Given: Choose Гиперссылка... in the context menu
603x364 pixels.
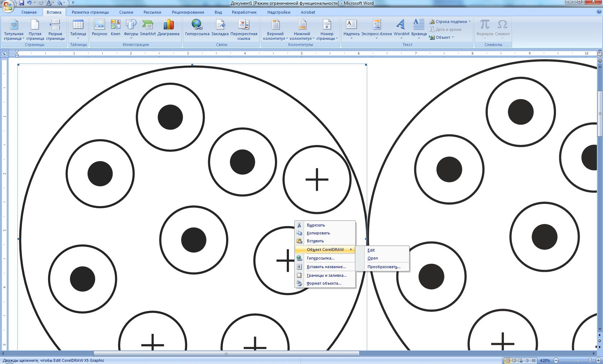Looking at the screenshot, I should click(x=325, y=258).
